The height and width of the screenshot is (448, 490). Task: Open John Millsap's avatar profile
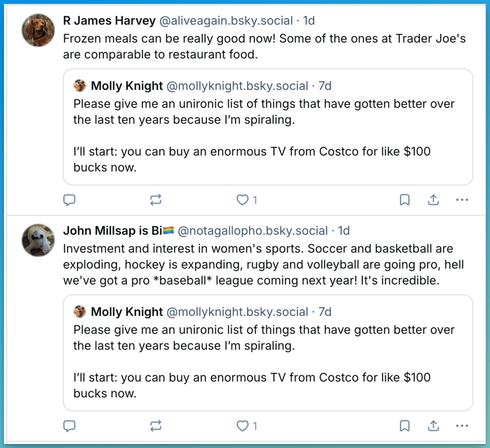[x=38, y=240]
